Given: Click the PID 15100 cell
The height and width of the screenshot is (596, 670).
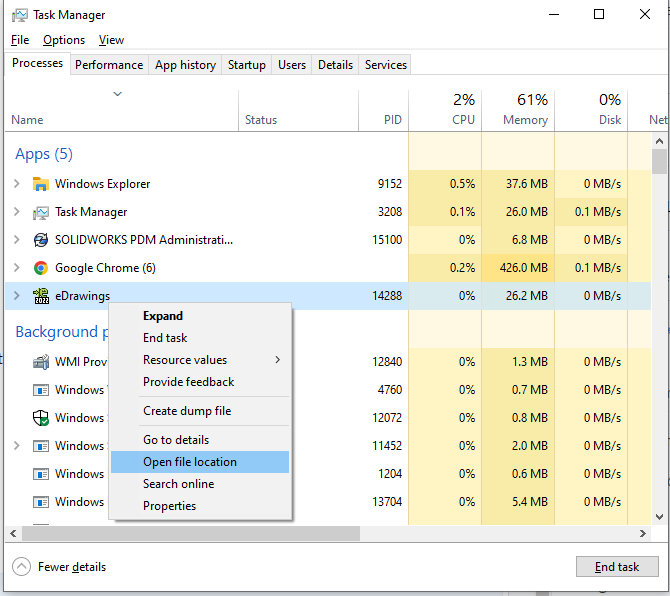Looking at the screenshot, I should point(387,240).
